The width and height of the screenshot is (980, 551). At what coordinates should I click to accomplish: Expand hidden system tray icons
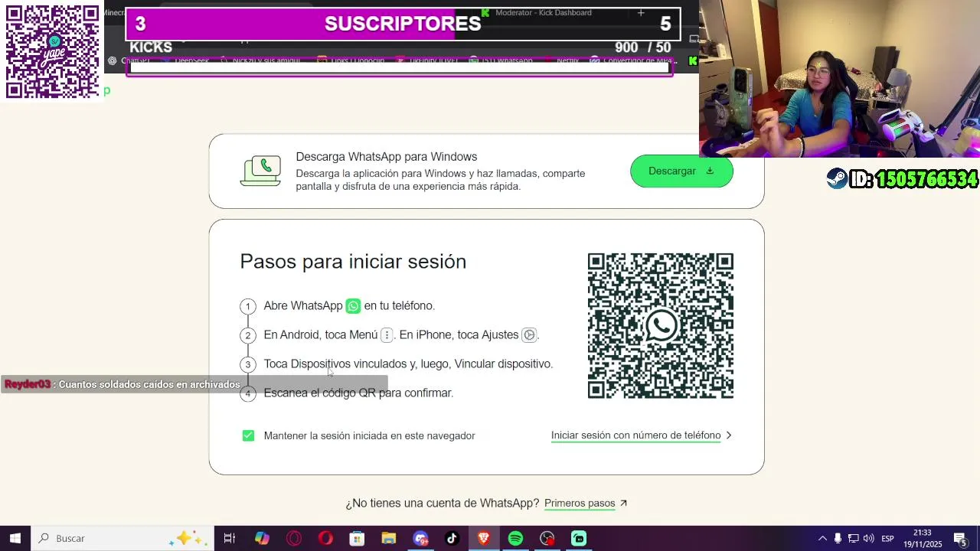click(x=822, y=539)
